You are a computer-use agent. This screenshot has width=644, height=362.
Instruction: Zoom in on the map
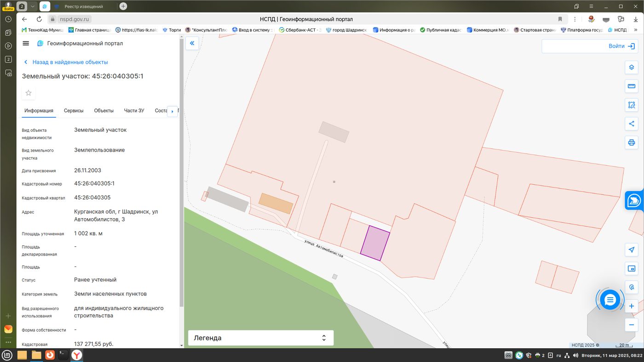point(632,306)
